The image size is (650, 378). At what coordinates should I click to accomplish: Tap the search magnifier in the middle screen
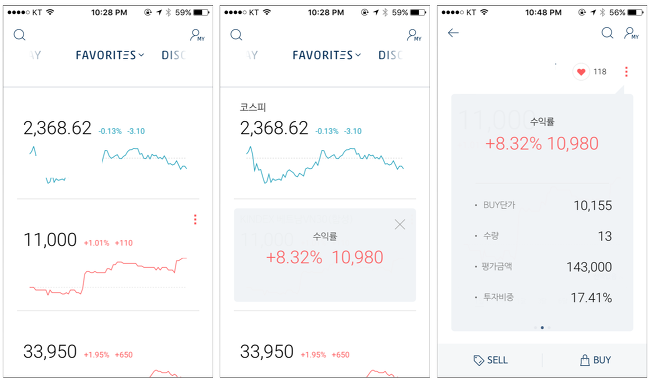point(236,35)
